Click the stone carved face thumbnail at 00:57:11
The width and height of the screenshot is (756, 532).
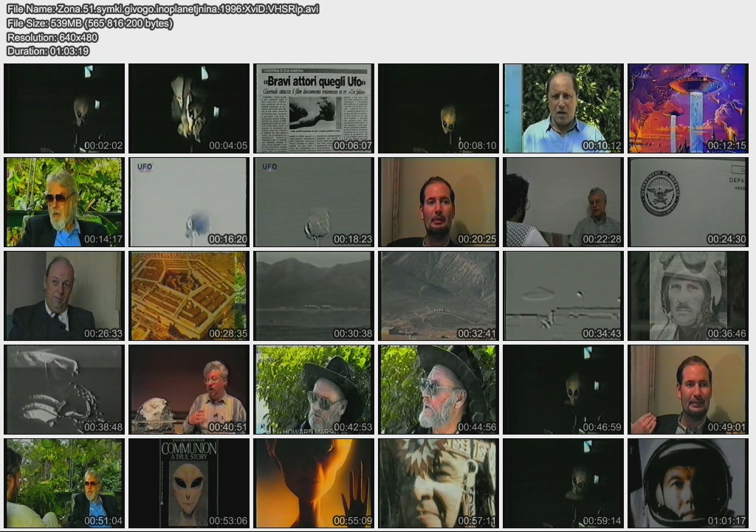(439, 483)
